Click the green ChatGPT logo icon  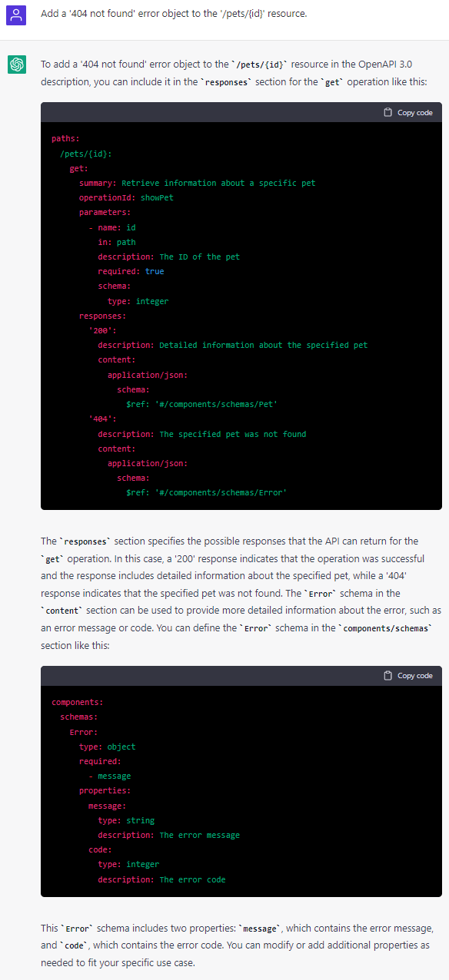(17, 65)
